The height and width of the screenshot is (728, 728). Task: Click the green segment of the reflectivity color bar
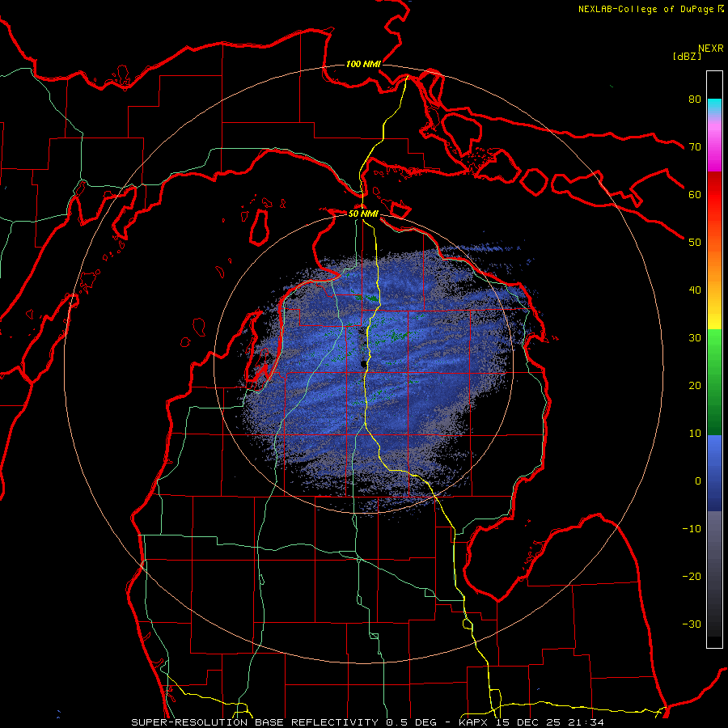[714, 382]
